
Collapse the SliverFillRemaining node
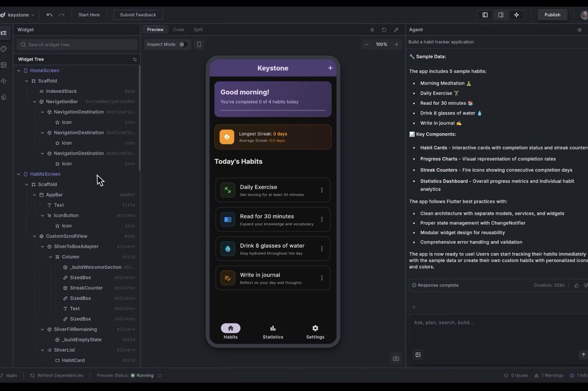[x=43, y=329]
